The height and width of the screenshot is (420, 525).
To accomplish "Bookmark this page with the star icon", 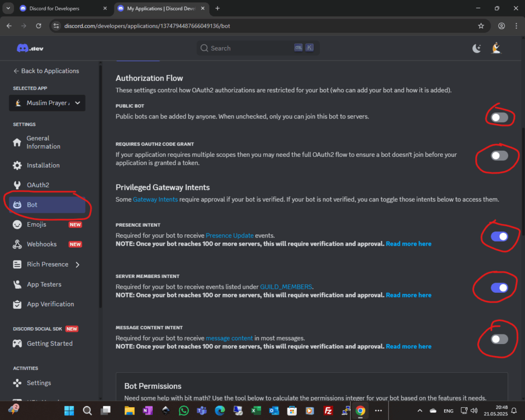I will pyautogui.click(x=481, y=26).
